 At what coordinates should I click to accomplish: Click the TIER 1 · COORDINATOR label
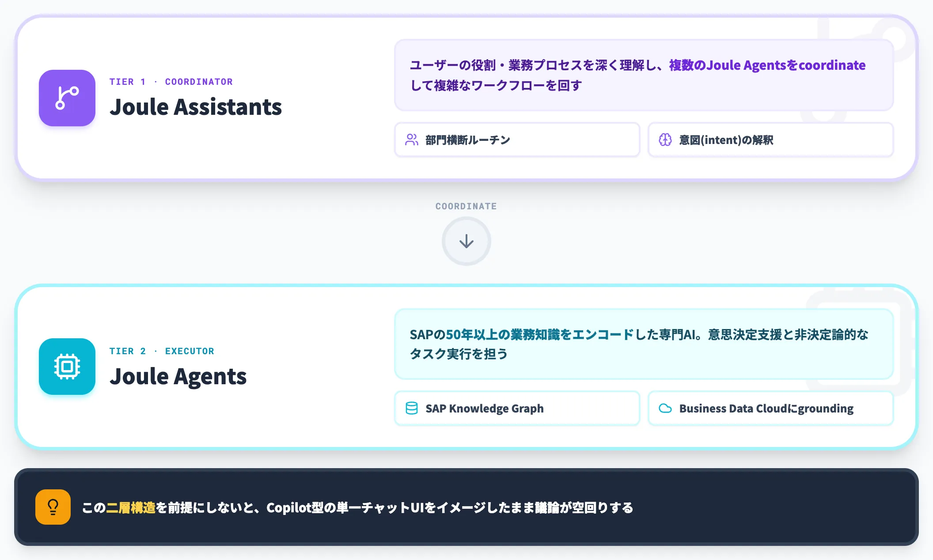(171, 82)
